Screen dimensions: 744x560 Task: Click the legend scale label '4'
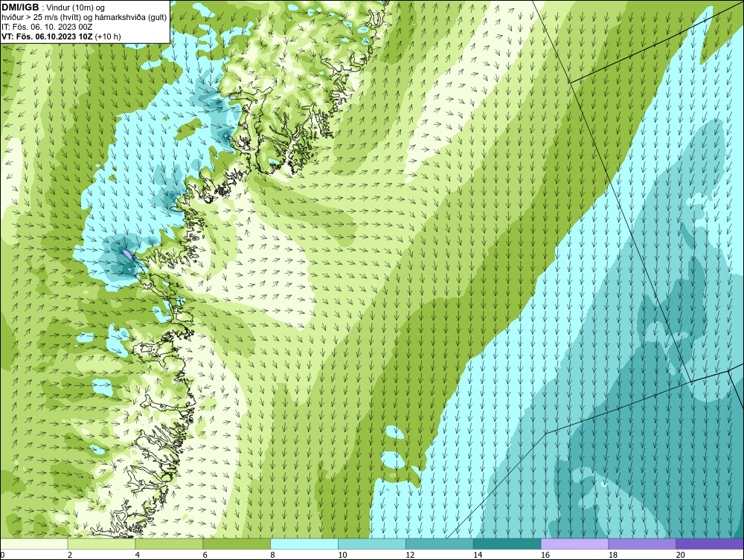point(138,555)
